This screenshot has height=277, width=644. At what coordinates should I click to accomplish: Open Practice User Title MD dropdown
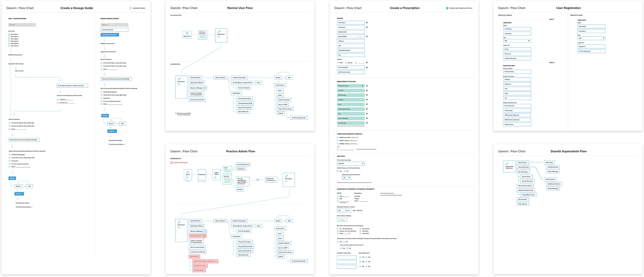point(591,38)
